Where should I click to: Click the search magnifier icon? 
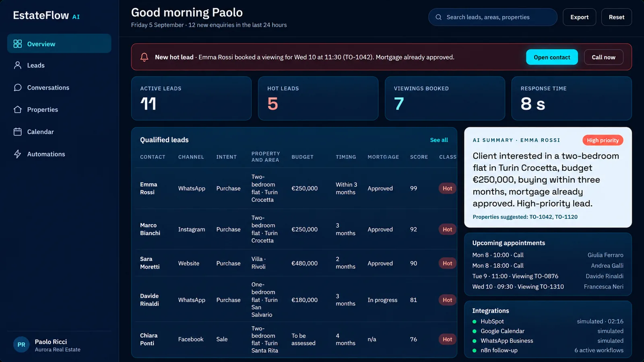point(438,17)
